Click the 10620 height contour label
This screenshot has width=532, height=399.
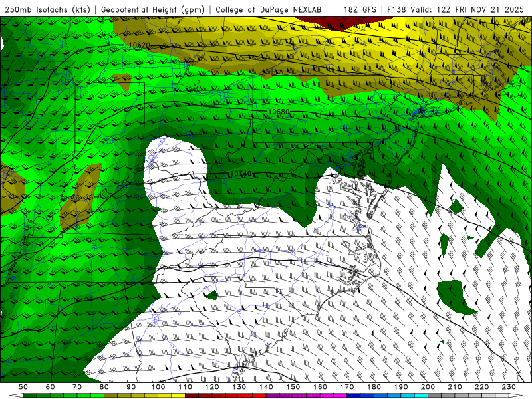point(140,45)
